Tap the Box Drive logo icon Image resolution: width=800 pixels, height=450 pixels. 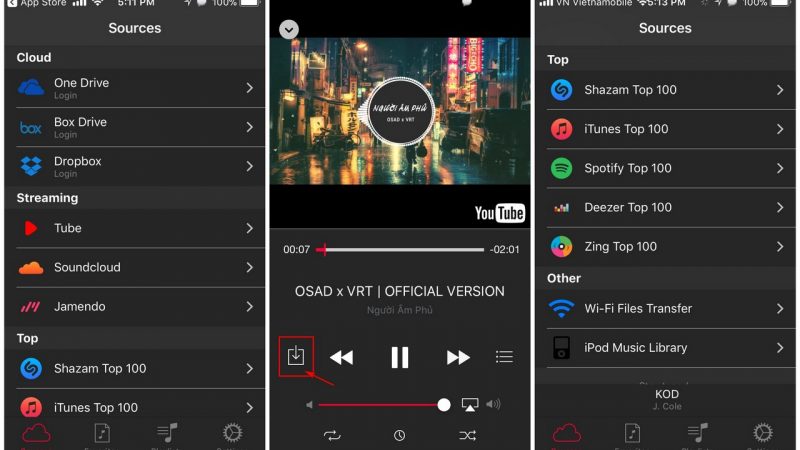[x=31, y=128]
